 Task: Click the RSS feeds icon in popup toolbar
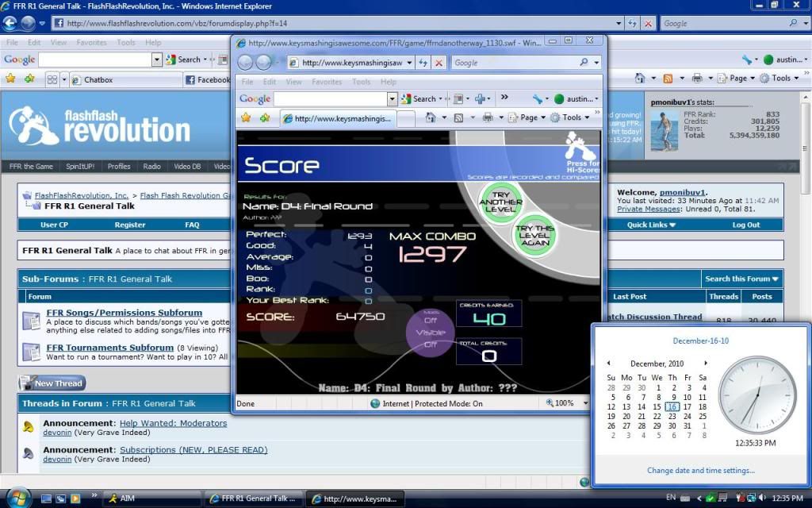pos(459,117)
